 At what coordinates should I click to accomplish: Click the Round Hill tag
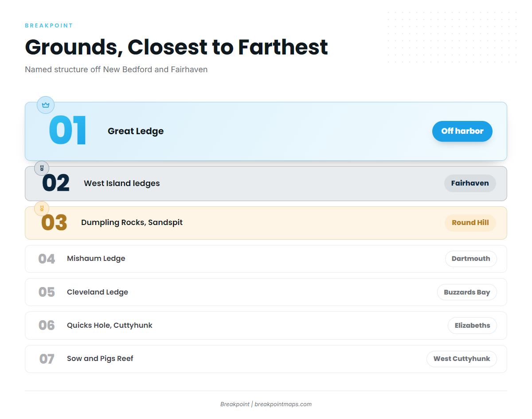(x=470, y=223)
